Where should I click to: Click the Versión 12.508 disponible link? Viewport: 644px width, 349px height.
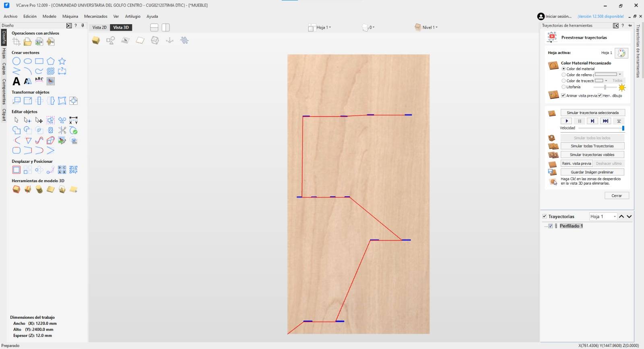[601, 17]
